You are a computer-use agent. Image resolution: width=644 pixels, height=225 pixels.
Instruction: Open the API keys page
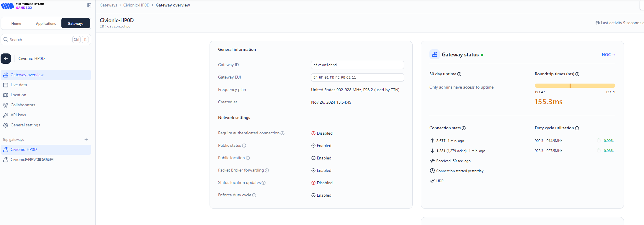pyautogui.click(x=46, y=115)
